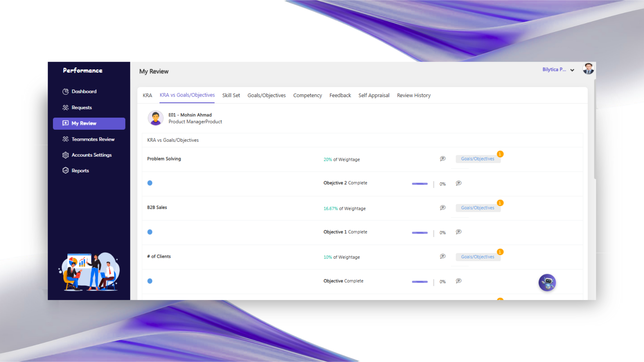Open the comment icon for Problem Solving row
The image size is (644, 362).
443,159
